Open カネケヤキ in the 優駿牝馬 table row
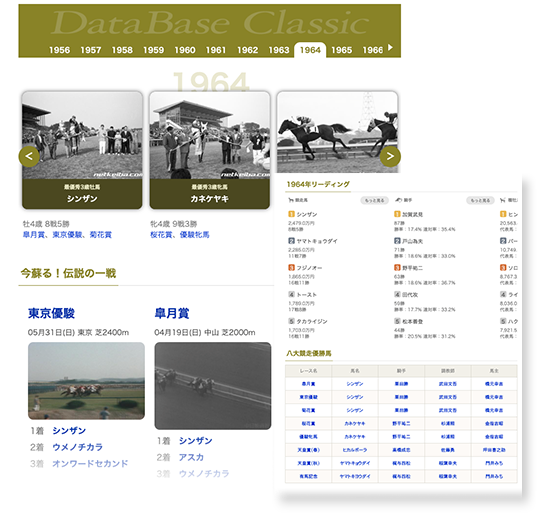Image resolution: width=537 pixels, height=513 pixels. click(x=355, y=437)
